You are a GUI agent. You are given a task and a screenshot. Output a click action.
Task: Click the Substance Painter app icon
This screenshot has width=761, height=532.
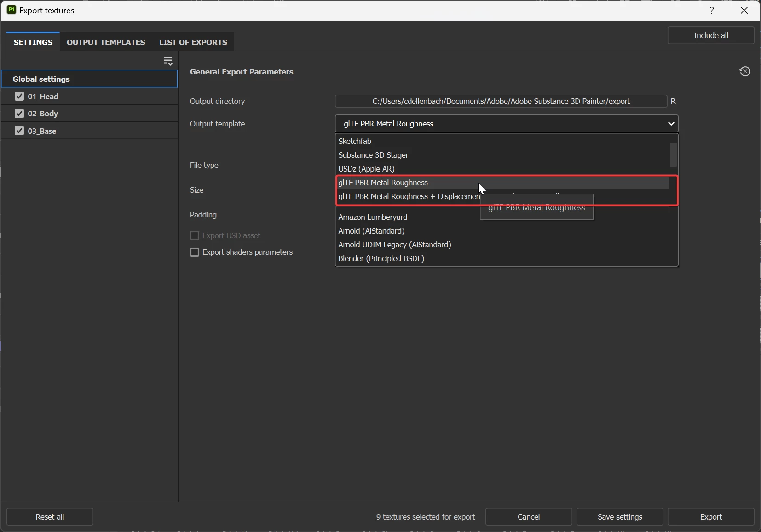tap(12, 10)
